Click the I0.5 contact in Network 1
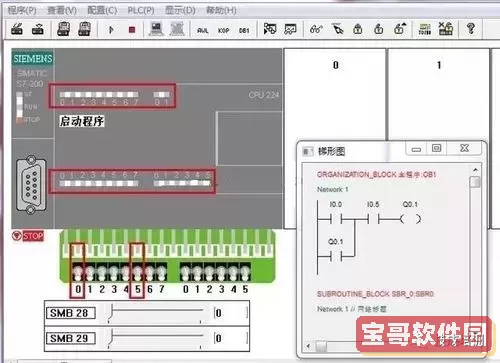This screenshot has height=363, width=500. point(373,219)
